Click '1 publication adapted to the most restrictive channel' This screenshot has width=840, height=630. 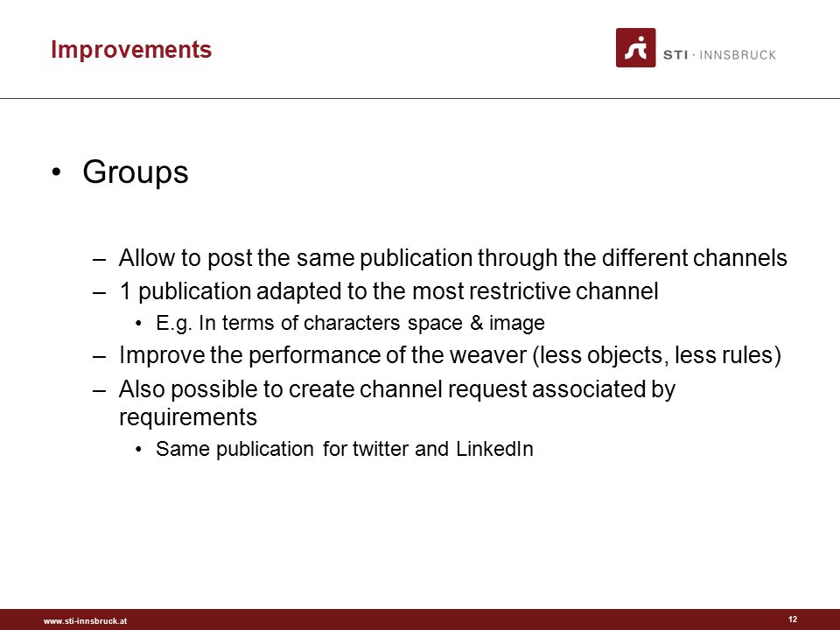[388, 291]
